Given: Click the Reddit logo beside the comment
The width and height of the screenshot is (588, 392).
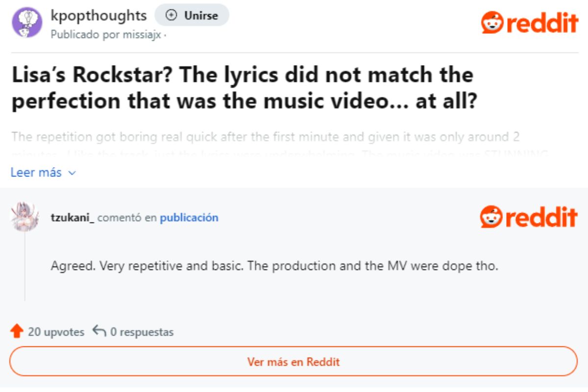Looking at the screenshot, I should (x=529, y=217).
